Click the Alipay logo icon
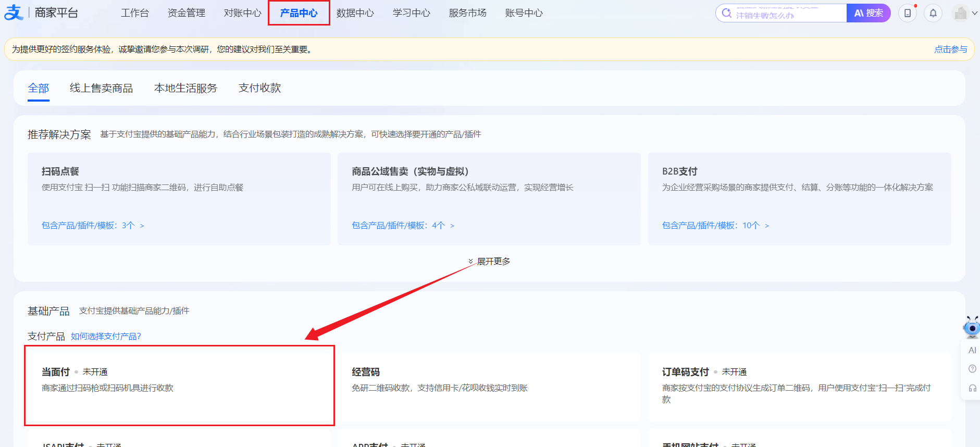The height and width of the screenshot is (447, 980). tap(14, 13)
